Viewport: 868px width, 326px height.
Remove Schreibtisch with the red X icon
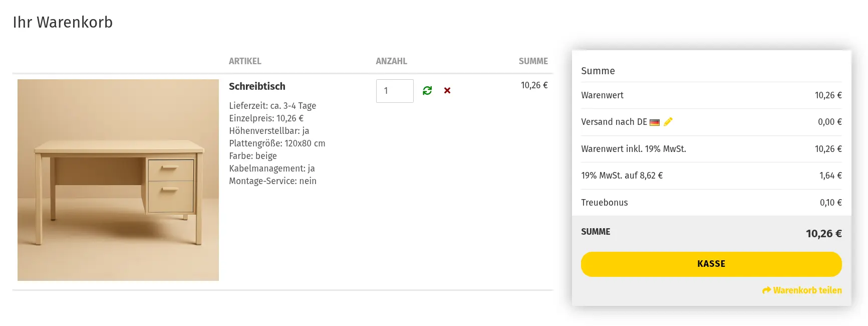click(x=447, y=90)
